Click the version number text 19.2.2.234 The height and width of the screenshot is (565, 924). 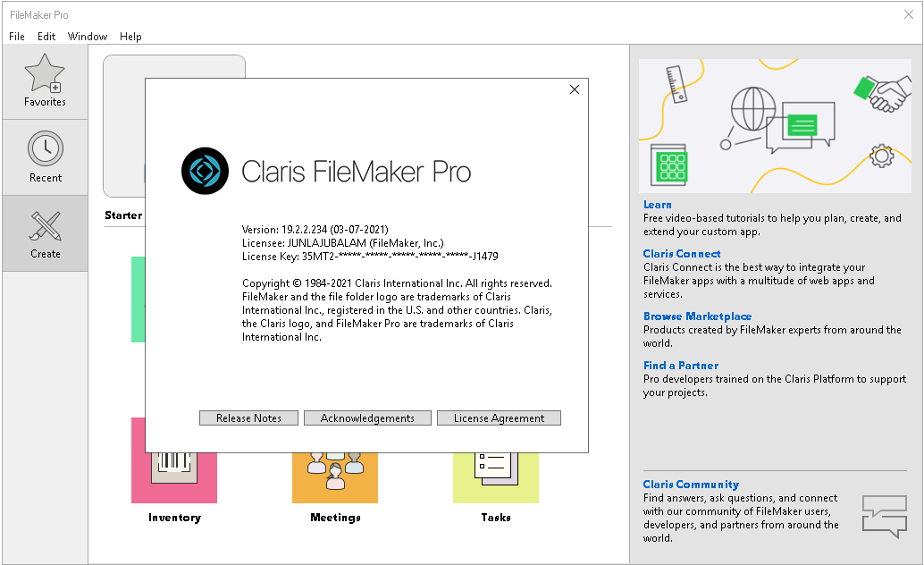304,230
